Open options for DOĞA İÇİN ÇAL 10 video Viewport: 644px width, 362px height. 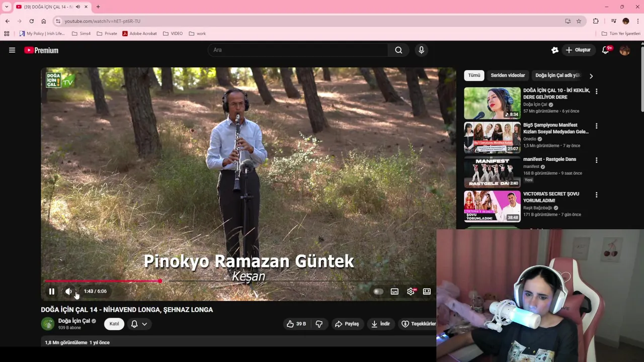coord(596,92)
